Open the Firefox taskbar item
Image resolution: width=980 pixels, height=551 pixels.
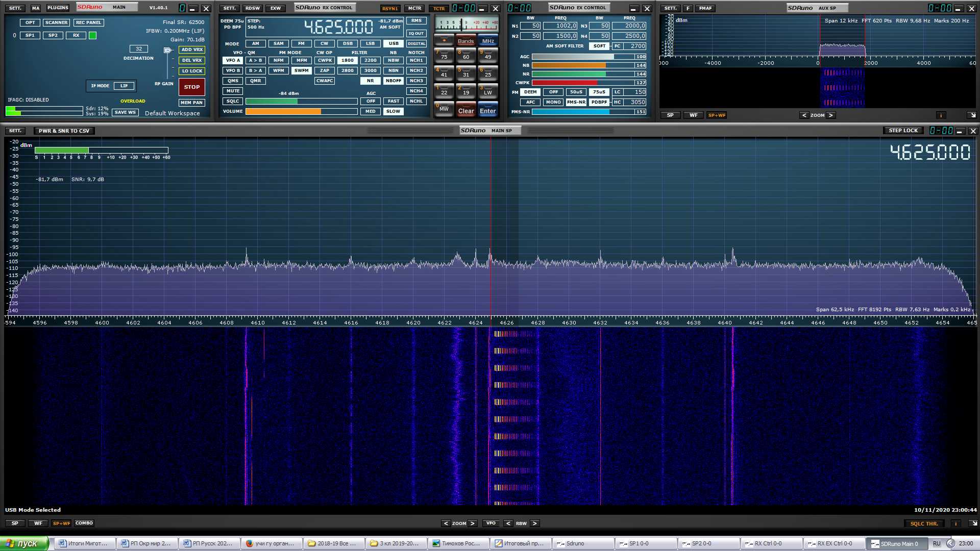pyautogui.click(x=272, y=543)
